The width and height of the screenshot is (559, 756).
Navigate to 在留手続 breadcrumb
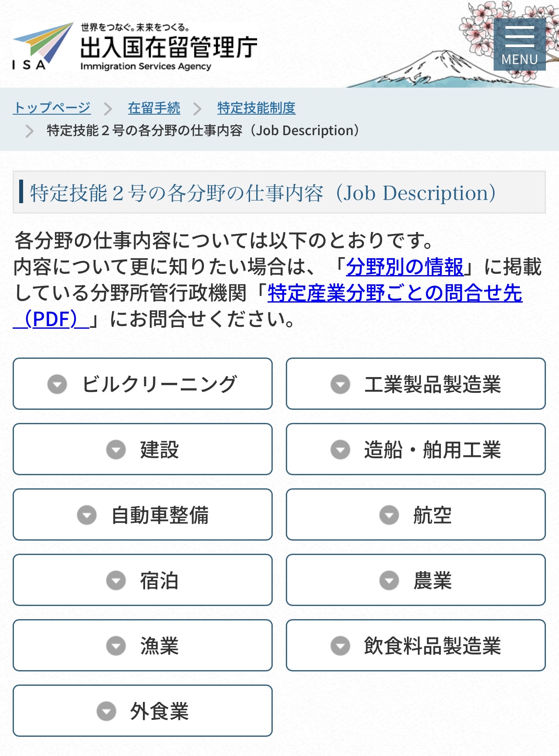click(x=154, y=108)
